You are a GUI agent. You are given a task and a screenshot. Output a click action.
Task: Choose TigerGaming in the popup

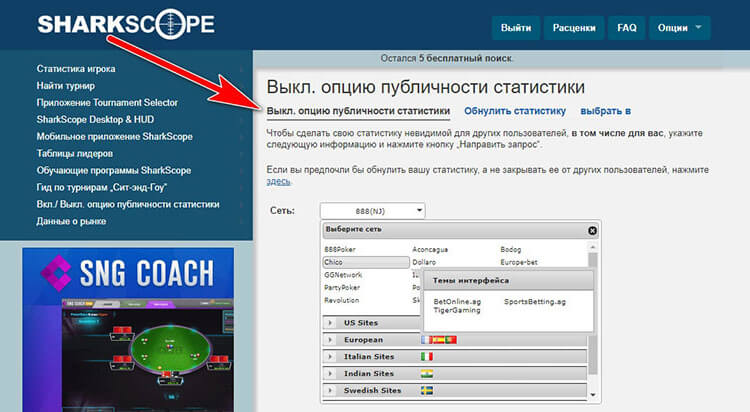pyautogui.click(x=457, y=310)
